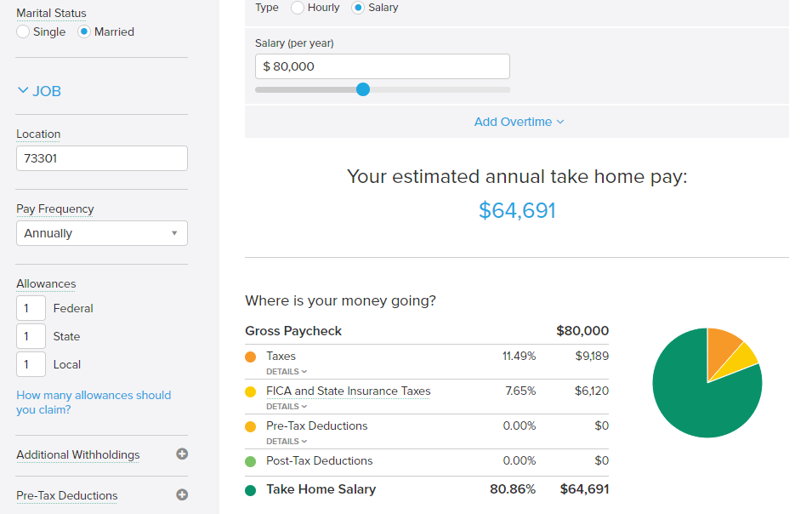812x514 pixels.
Task: Click the salary slider handle
Action: (x=363, y=89)
